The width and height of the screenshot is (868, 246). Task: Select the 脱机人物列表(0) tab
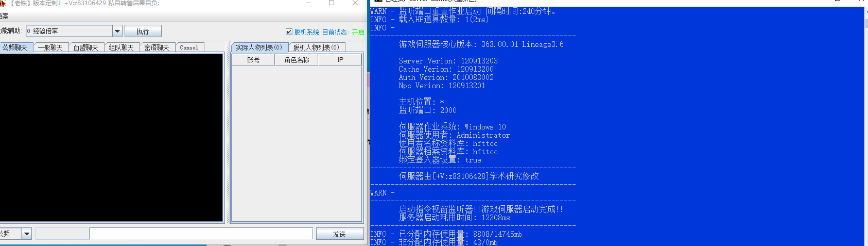[x=316, y=47]
